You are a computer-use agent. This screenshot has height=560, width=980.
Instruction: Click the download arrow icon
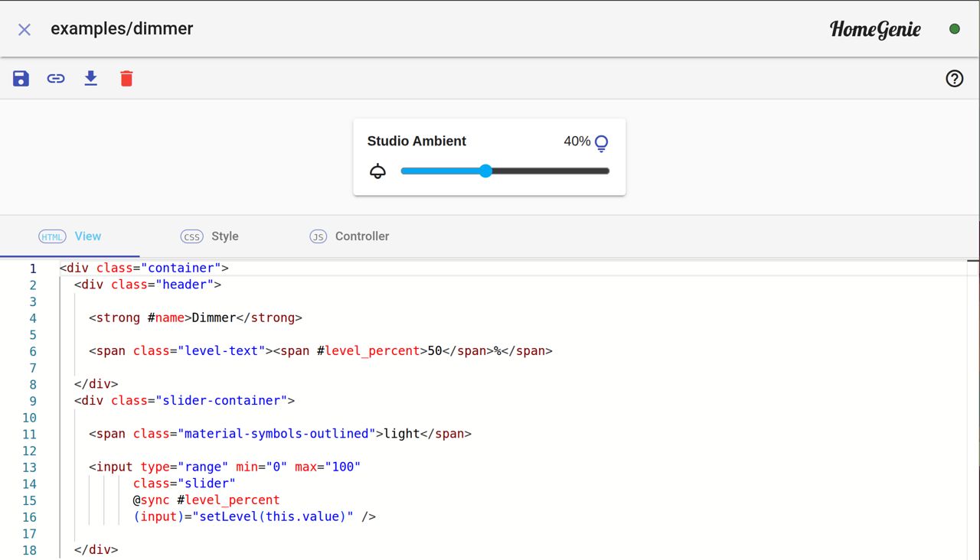coord(91,78)
